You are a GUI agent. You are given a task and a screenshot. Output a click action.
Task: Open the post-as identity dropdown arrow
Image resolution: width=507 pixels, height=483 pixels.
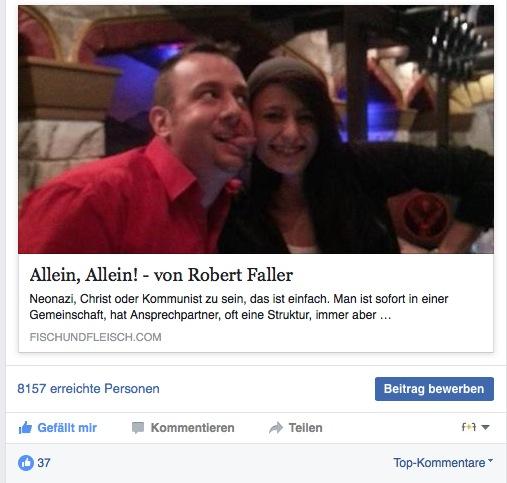click(485, 427)
